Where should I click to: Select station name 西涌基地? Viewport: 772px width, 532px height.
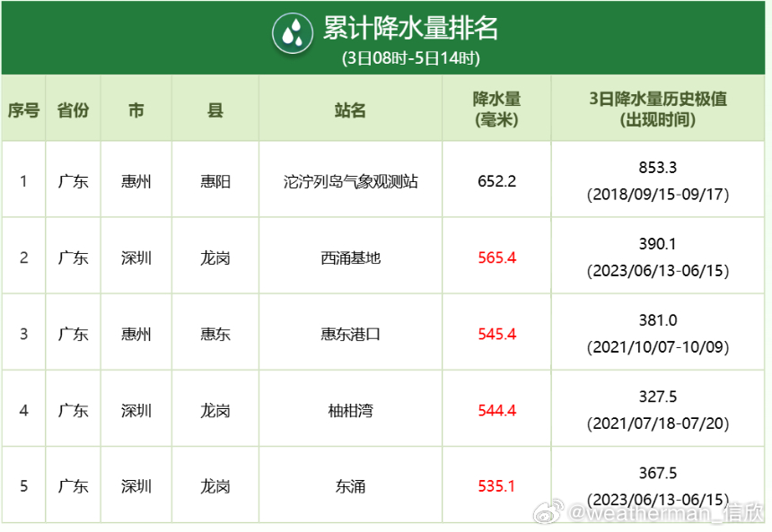click(x=350, y=257)
